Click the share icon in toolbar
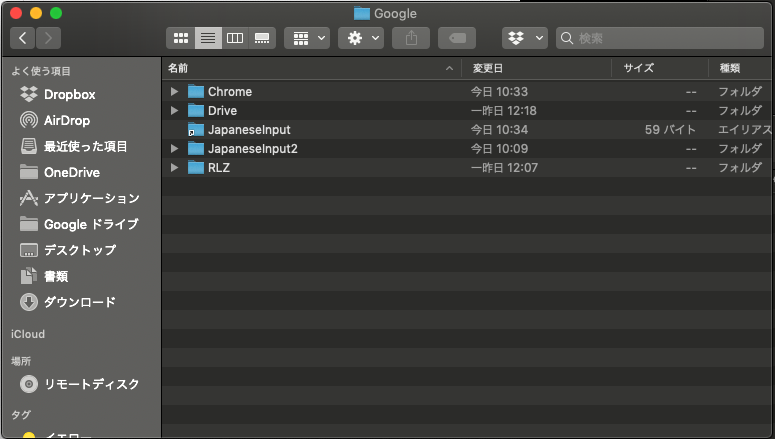Viewport: 775px width, 439px height. pos(411,38)
